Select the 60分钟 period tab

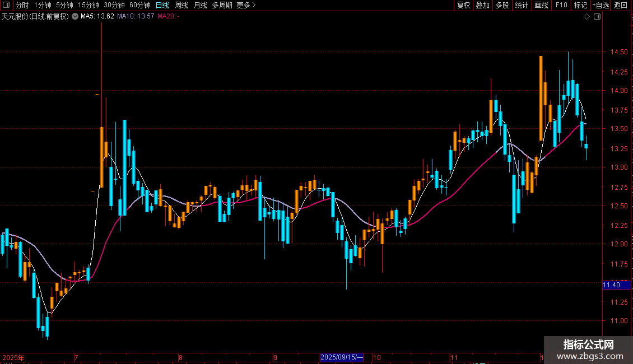pos(140,5)
